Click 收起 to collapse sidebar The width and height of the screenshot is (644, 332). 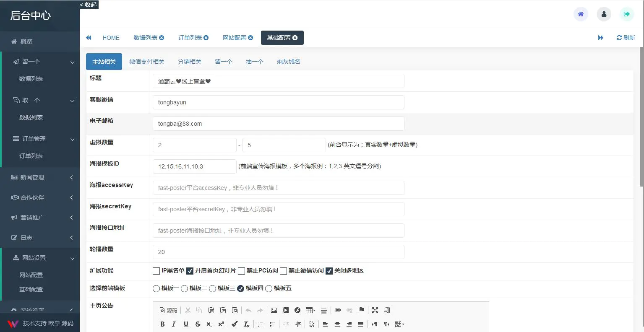coord(89,5)
